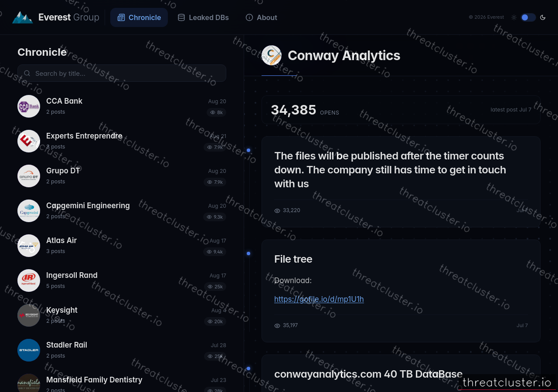Open the File tree post title
558x392 pixels.
pos(293,259)
